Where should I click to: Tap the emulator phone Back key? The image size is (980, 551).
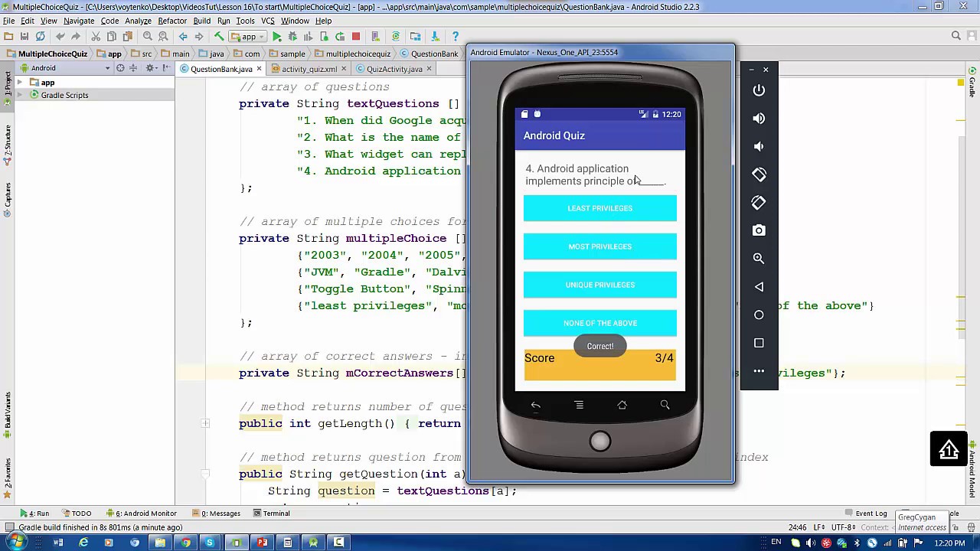click(536, 406)
